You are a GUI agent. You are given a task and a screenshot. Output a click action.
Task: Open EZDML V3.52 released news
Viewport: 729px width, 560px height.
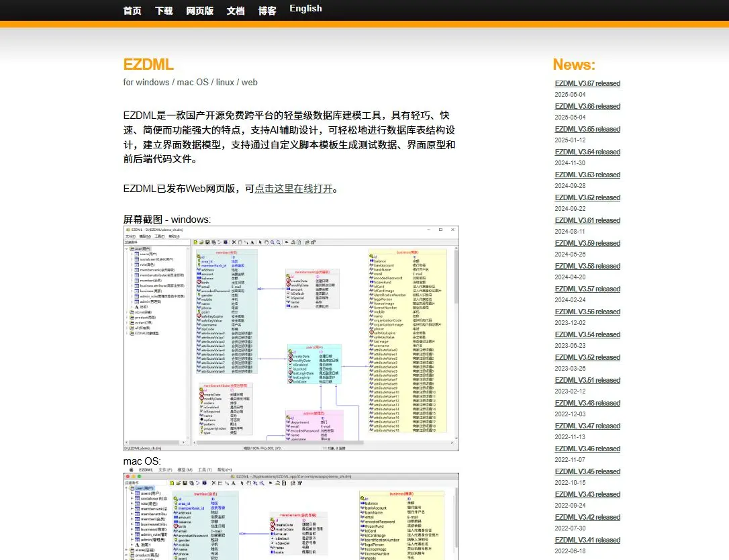587,358
